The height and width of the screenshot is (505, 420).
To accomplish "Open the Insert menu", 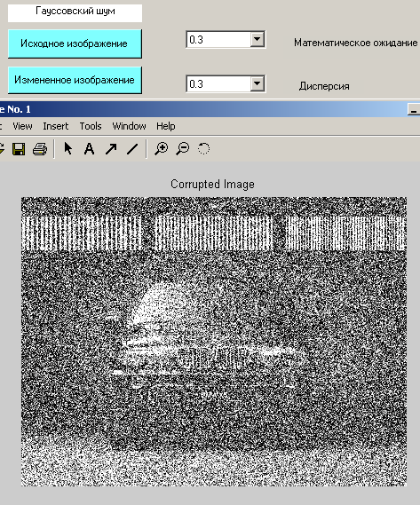I will 55,126.
